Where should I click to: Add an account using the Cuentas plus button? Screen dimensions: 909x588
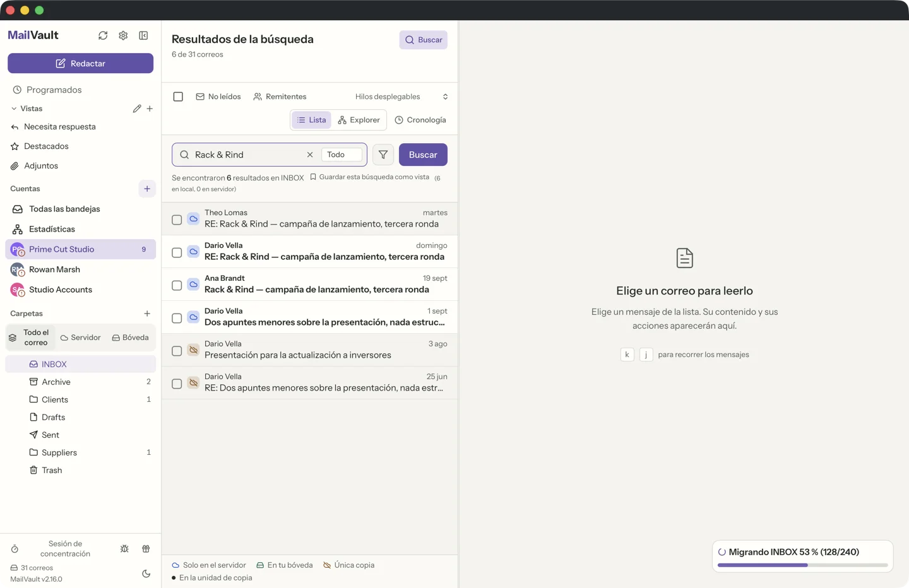147,189
